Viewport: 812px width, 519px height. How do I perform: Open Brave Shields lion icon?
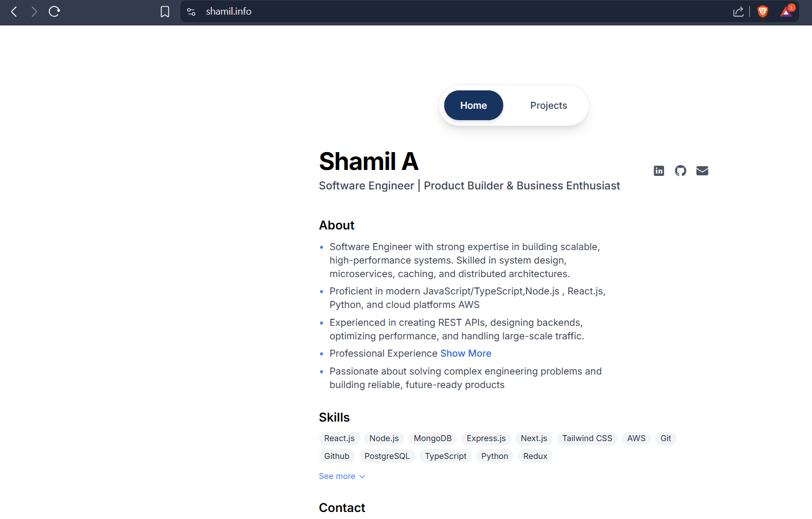click(763, 11)
